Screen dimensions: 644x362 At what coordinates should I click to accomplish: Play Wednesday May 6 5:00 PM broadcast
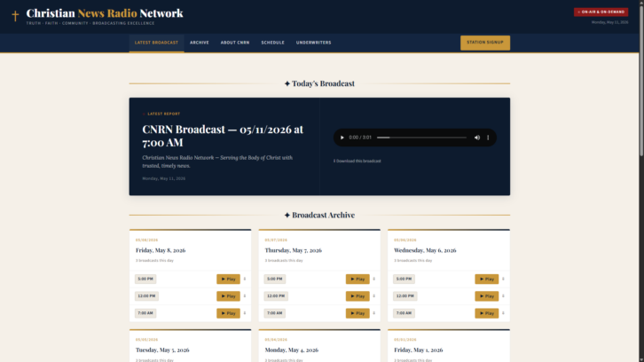487,279
